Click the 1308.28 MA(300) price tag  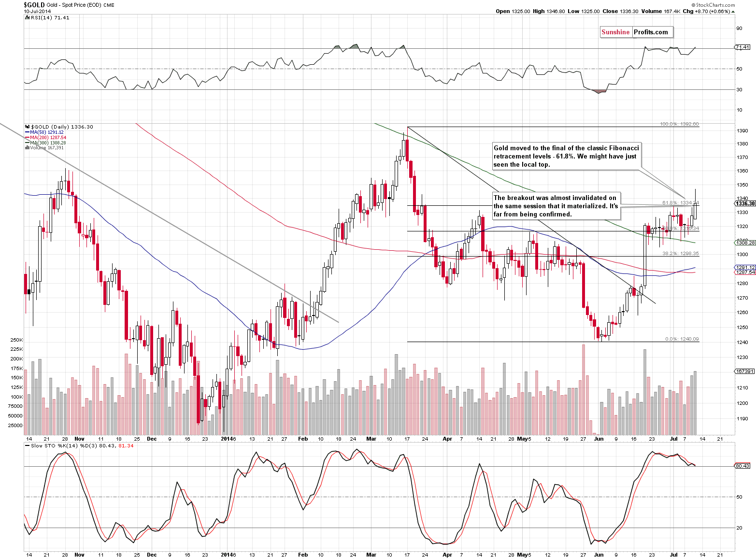(745, 243)
